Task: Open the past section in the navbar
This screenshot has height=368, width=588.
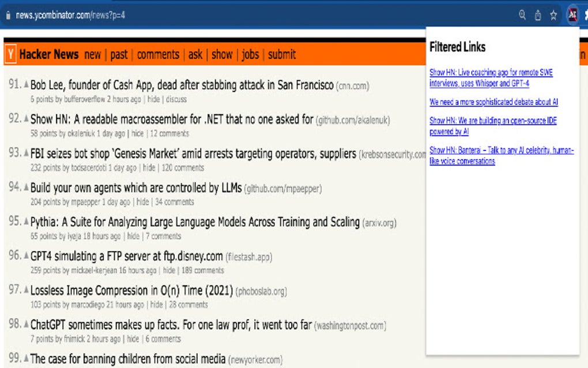Action: pyautogui.click(x=119, y=54)
